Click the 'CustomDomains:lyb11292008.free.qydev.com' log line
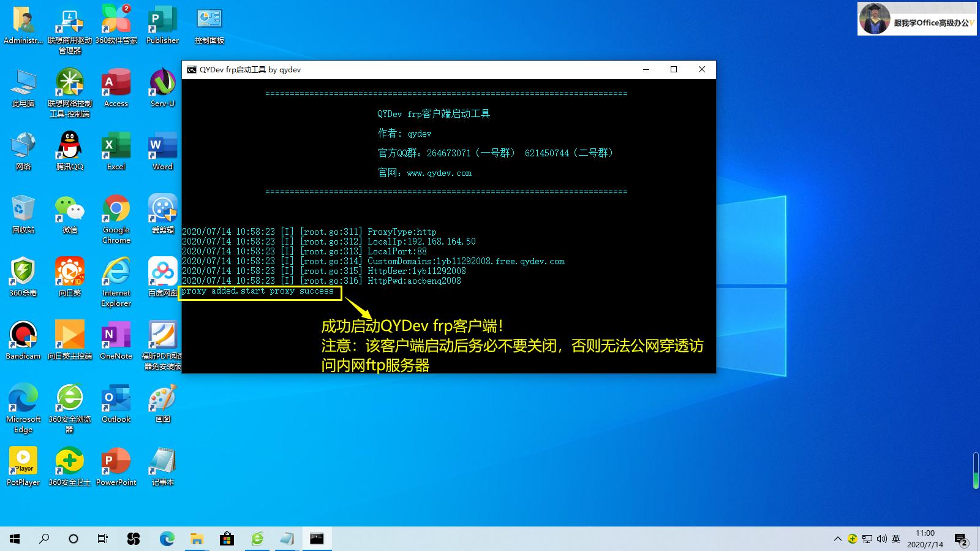 point(373,261)
